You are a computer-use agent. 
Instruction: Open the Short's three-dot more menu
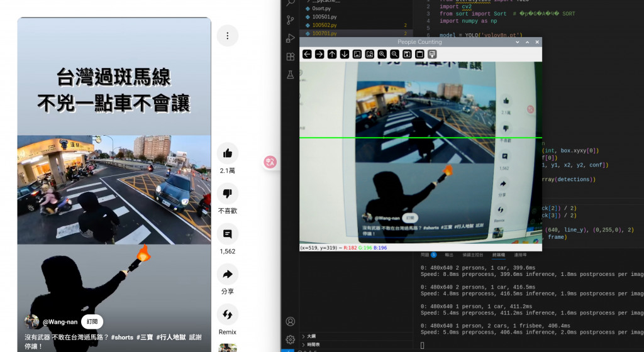point(228,36)
